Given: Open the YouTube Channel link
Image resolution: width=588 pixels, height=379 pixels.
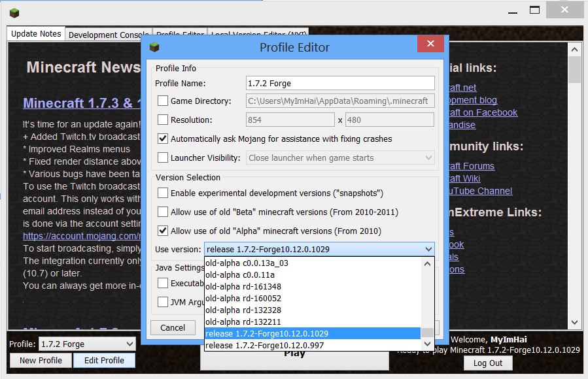Looking at the screenshot, I should pos(481,191).
